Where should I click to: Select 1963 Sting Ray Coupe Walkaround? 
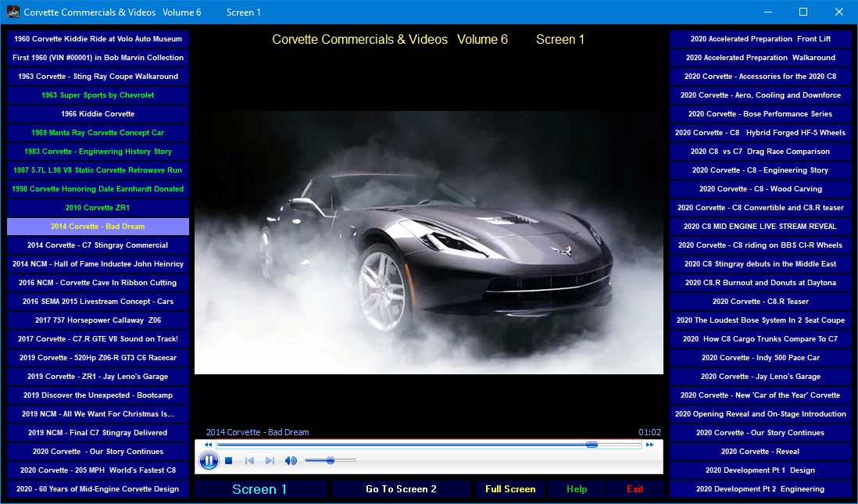click(98, 76)
